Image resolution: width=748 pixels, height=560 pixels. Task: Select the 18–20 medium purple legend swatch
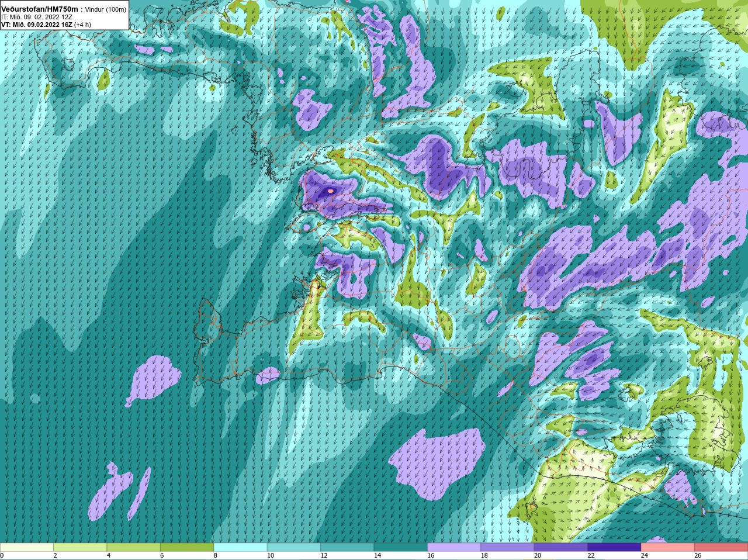click(508, 548)
